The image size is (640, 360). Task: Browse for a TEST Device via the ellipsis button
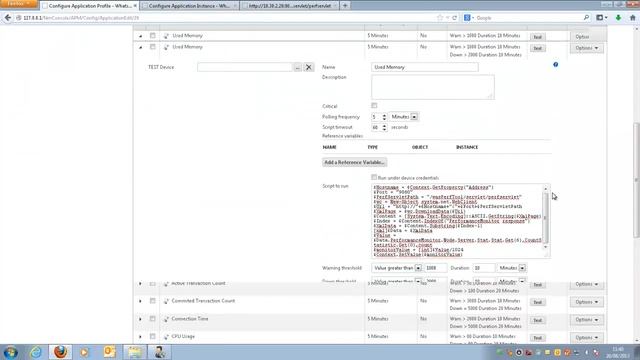(x=298, y=67)
